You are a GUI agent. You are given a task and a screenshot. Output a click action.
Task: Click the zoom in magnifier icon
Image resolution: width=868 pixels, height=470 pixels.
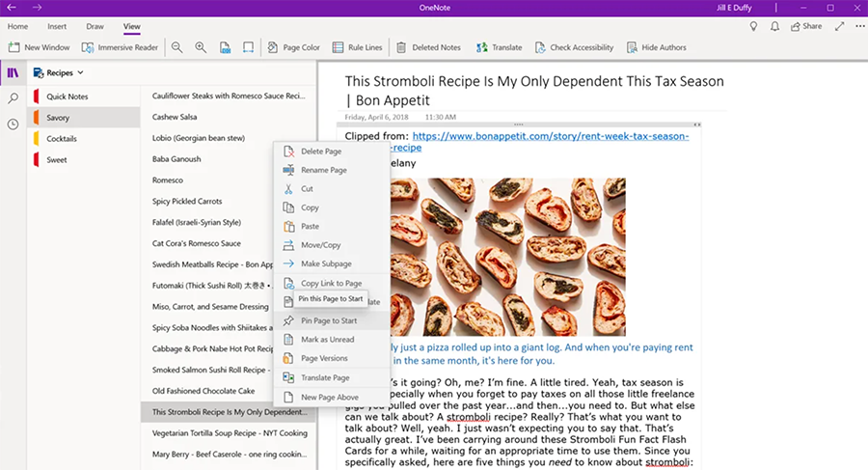(x=201, y=47)
